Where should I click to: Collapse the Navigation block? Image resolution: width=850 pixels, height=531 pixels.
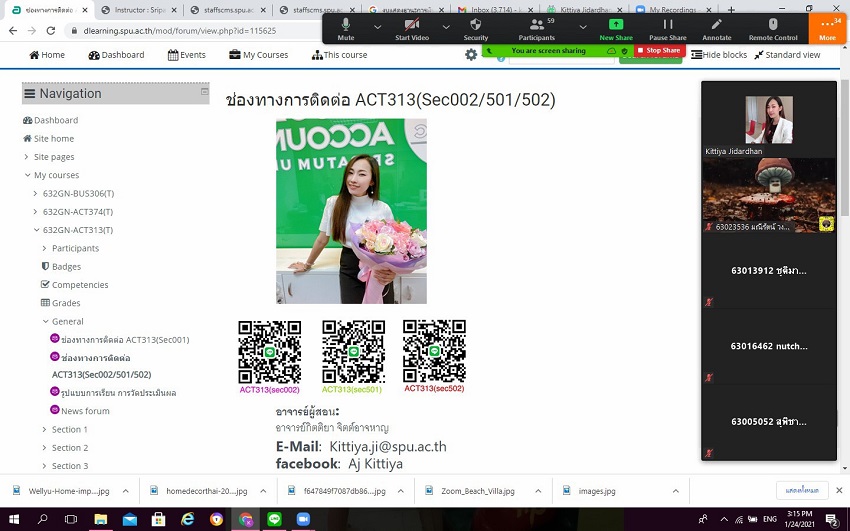click(x=204, y=92)
